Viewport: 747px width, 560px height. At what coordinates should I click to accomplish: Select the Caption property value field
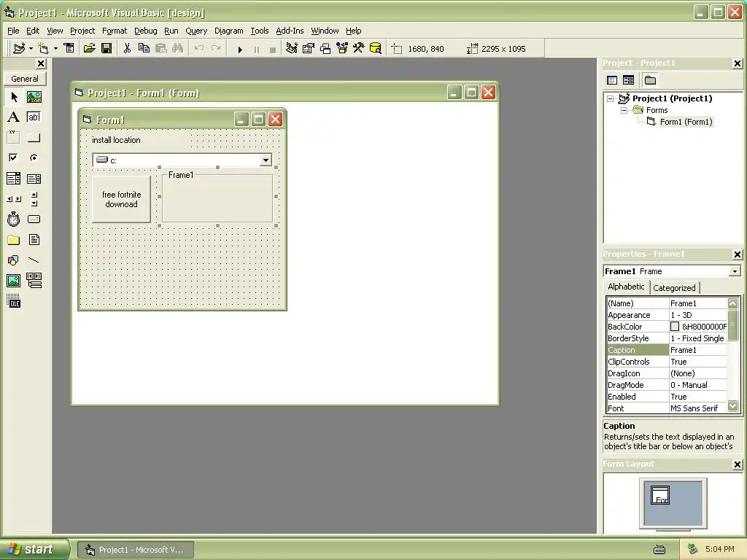click(698, 350)
